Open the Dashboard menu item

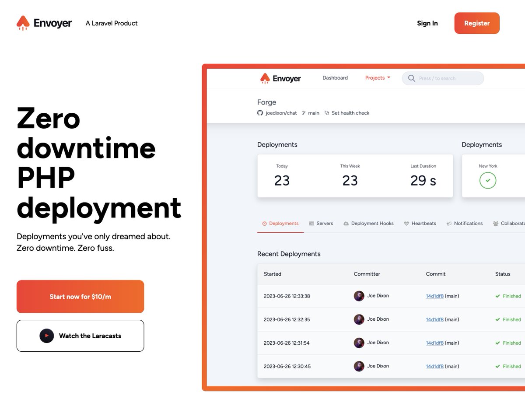tap(335, 78)
